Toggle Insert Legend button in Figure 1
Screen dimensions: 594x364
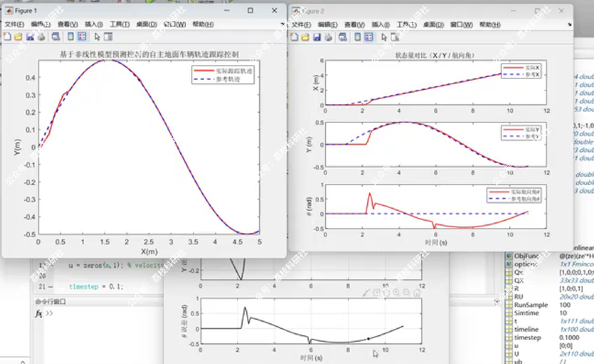[x=82, y=36]
